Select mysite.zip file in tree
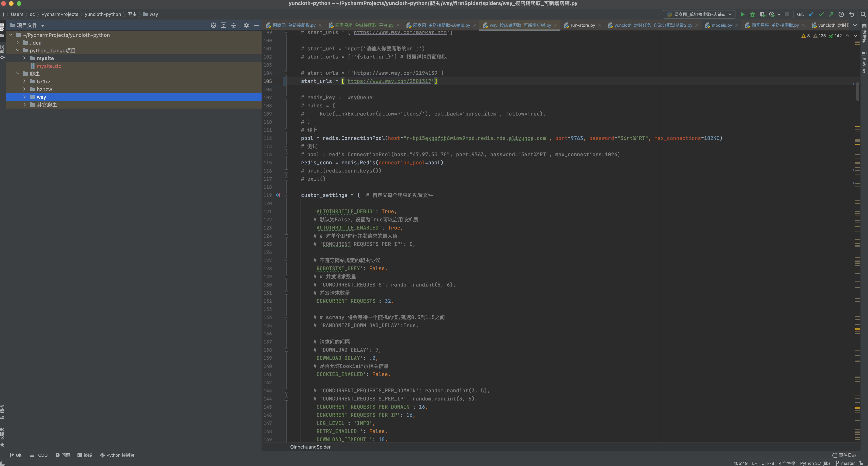This screenshot has width=868, height=466. 49,66
